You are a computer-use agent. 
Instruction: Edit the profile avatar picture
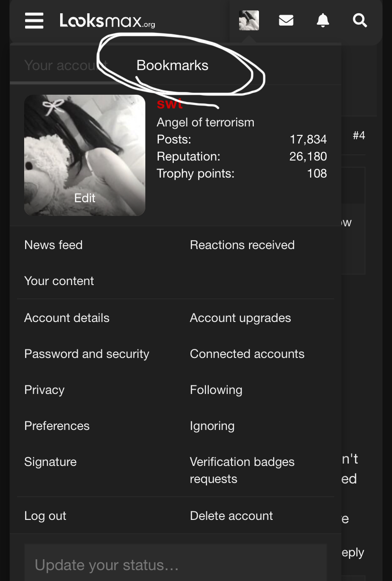pyautogui.click(x=85, y=198)
